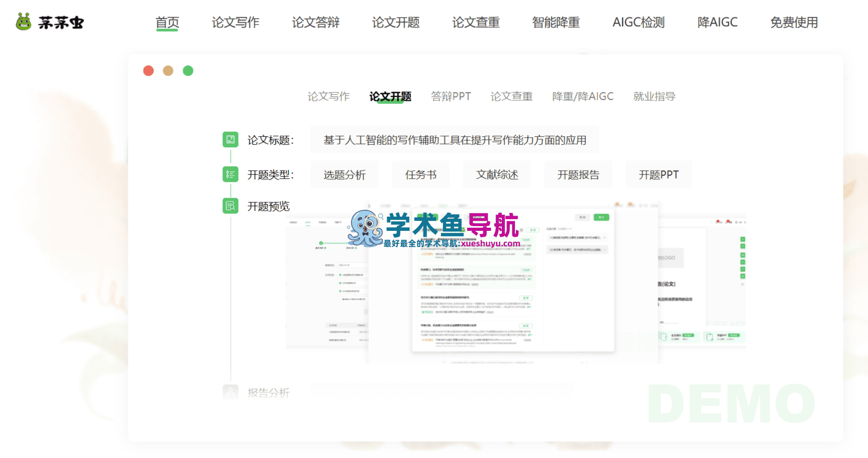Click the red window dot

coord(149,70)
